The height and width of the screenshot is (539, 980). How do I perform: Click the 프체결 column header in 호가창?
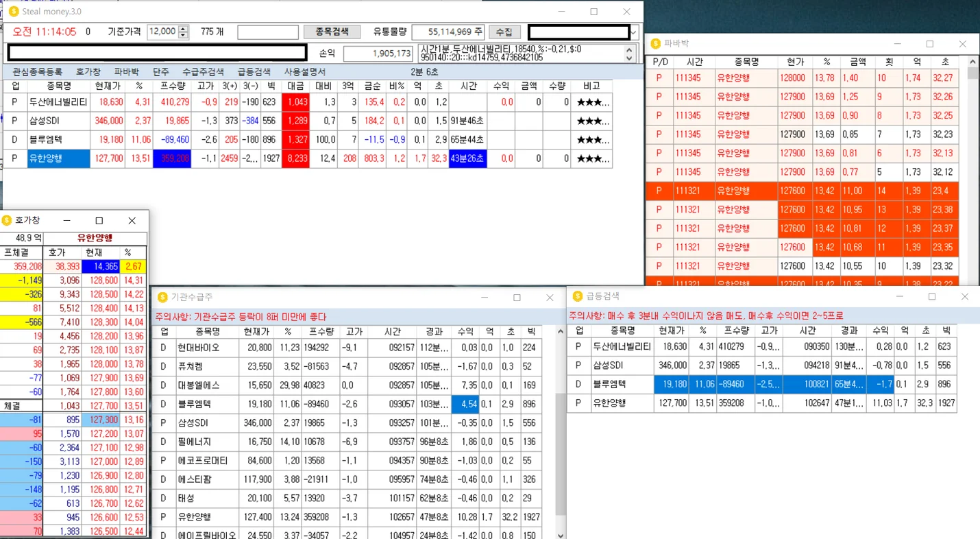(21, 252)
